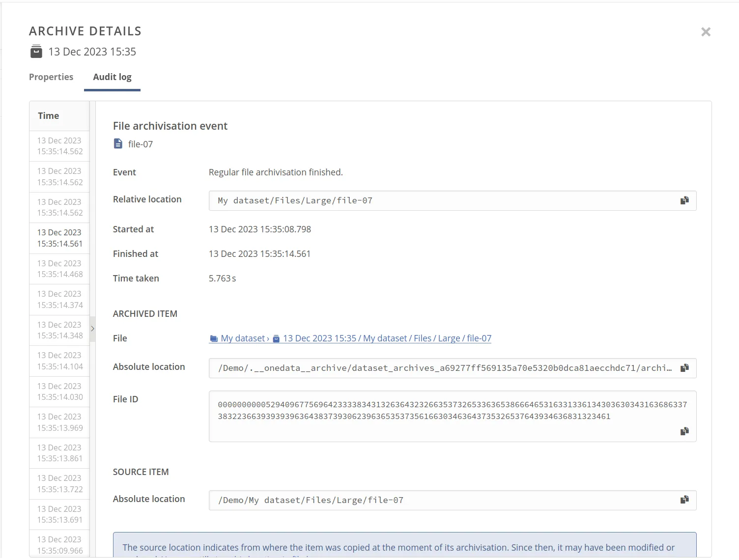Copy the File ID value

pos(684,431)
